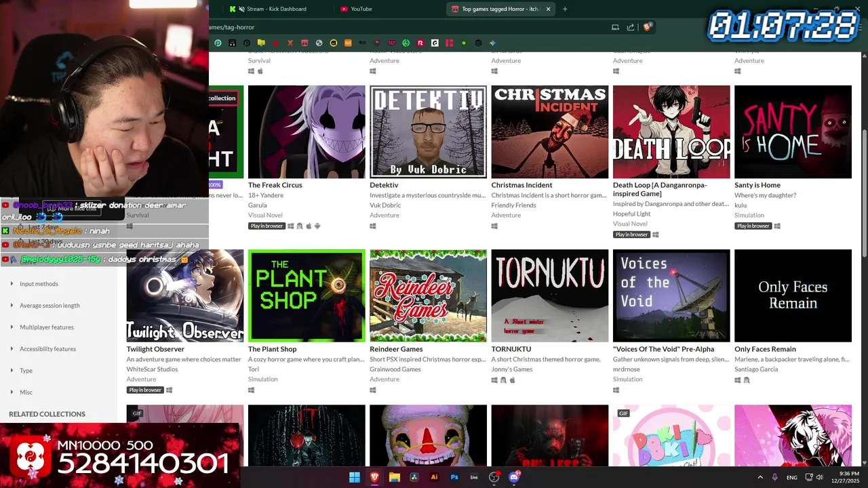This screenshot has height=488, width=868.
Task: Expand the Accessibility features filter
Action: pos(47,349)
